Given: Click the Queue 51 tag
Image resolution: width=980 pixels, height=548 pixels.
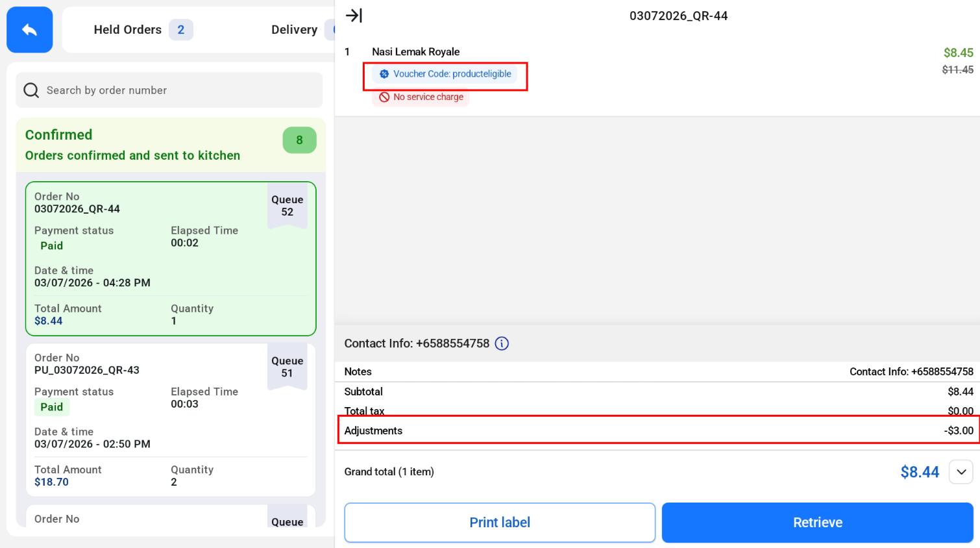Looking at the screenshot, I should [288, 367].
